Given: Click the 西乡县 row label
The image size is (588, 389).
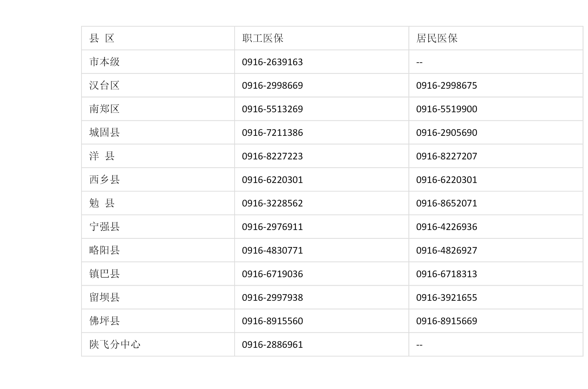Looking at the screenshot, I should pyautogui.click(x=104, y=180).
